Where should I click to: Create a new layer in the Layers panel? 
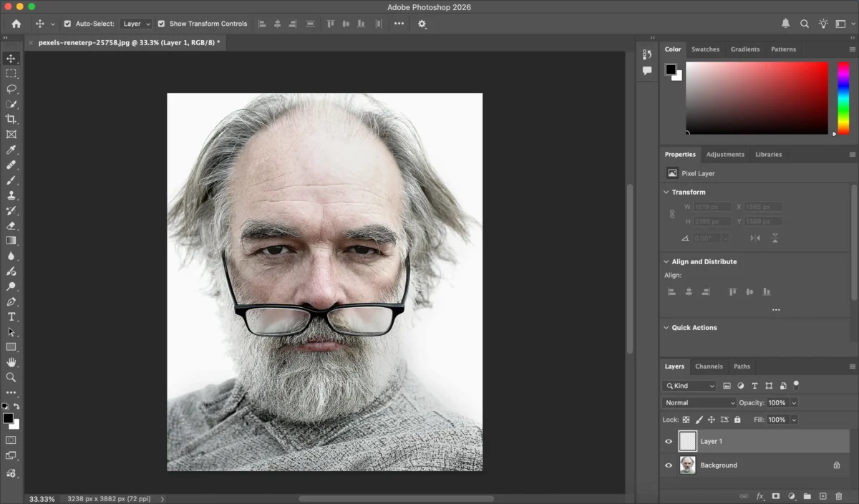pos(823,496)
